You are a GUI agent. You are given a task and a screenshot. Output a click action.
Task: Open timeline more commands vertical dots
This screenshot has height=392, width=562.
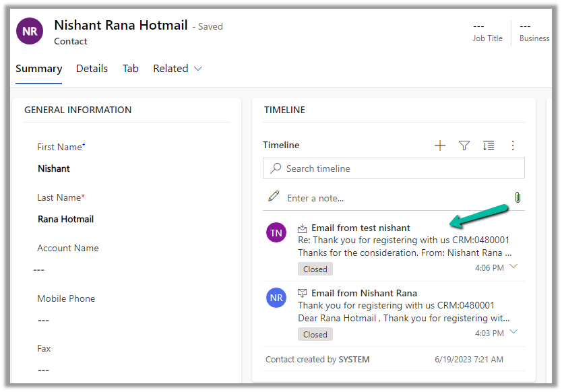(x=513, y=145)
